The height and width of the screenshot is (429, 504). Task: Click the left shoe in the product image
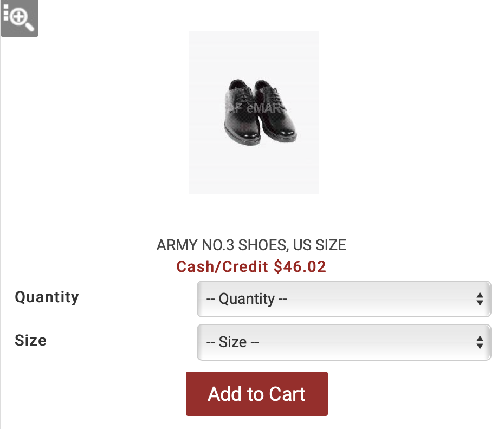click(242, 113)
